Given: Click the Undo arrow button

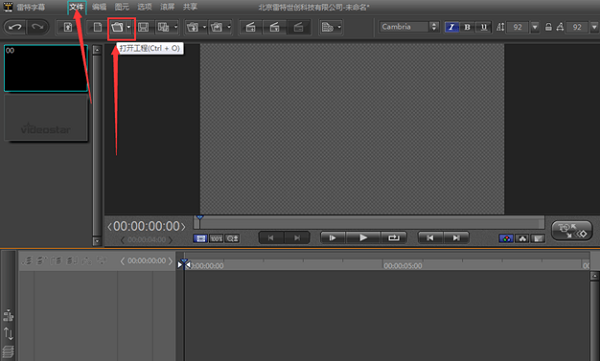Looking at the screenshot, I should coord(15,27).
